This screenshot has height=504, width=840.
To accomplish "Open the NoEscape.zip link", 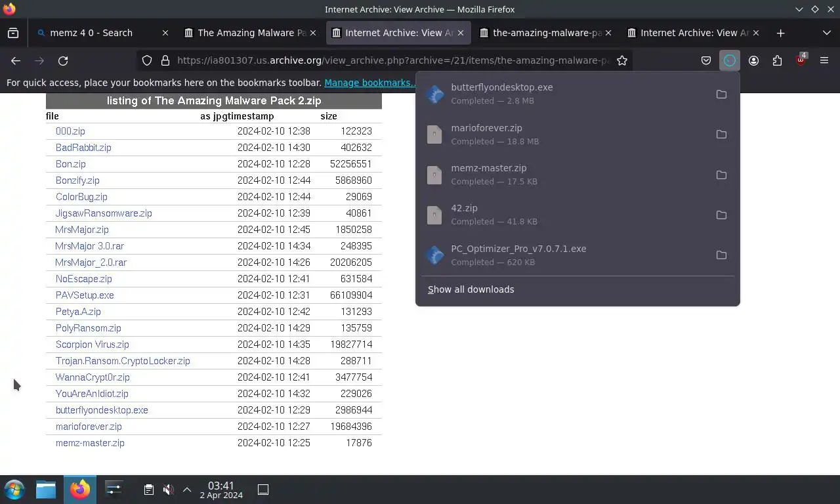I will coord(83,279).
